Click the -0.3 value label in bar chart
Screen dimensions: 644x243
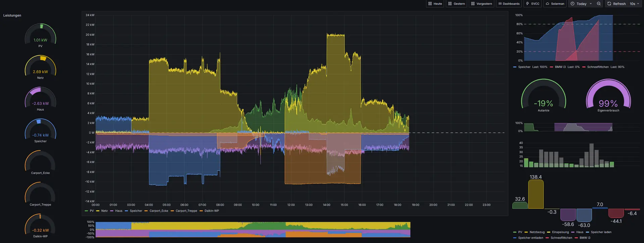click(x=552, y=212)
